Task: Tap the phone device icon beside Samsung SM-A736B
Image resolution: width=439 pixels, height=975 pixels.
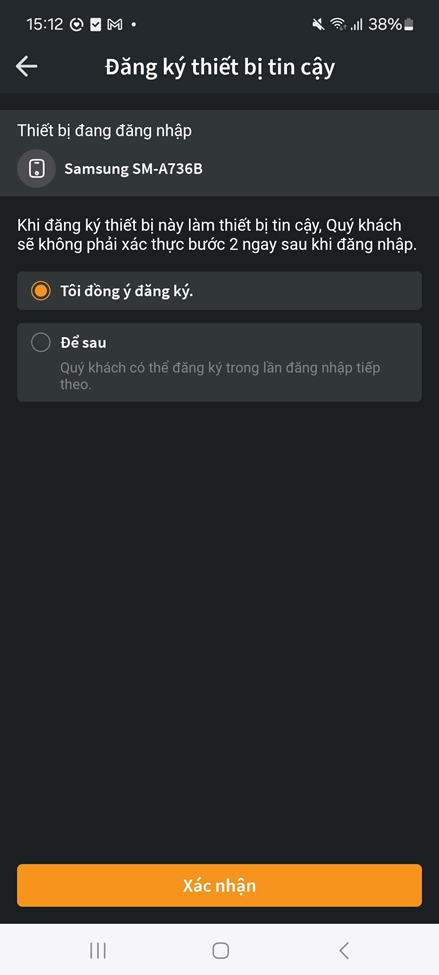Action: (36, 169)
